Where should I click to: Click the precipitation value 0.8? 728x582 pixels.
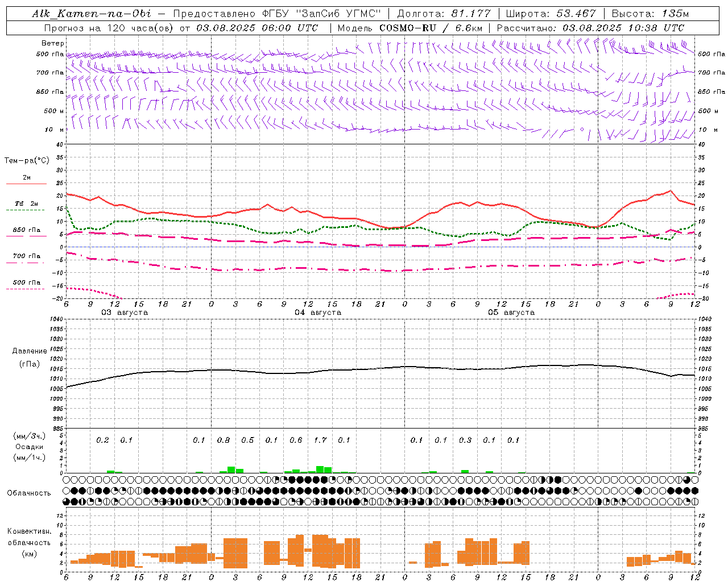tap(224, 440)
